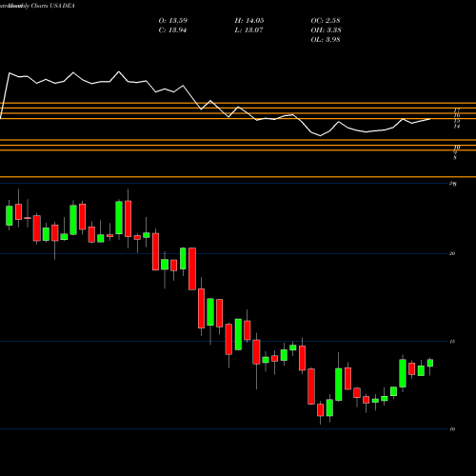The height and width of the screenshot is (476, 476).
Task: Click the 'OL: 3.98' reading
Action: point(326,40)
